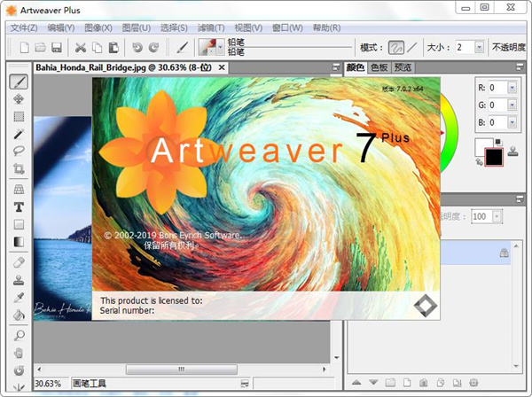The width and height of the screenshot is (532, 397).
Task: Open the color panel options menu
Action: pos(520,67)
